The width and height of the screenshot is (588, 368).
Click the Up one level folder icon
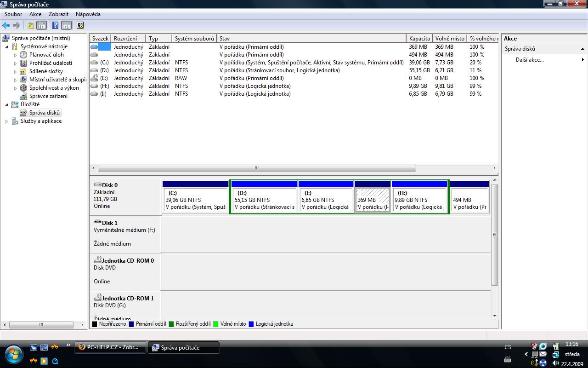click(x=31, y=26)
